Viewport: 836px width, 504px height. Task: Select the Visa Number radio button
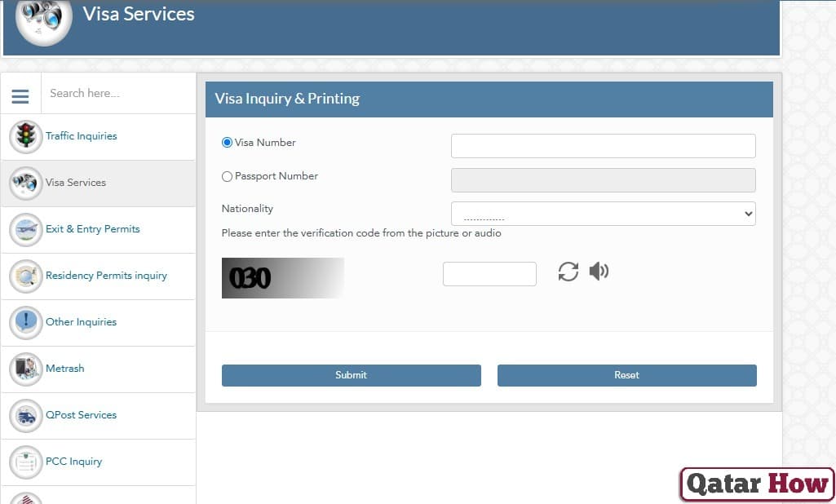[x=227, y=143]
